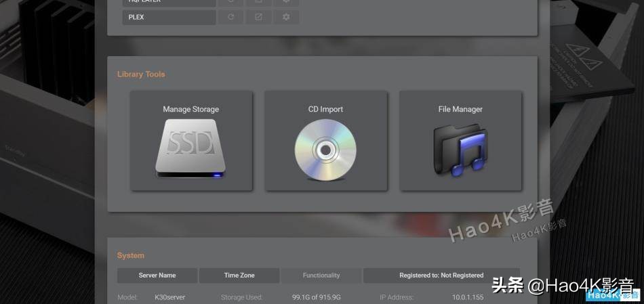Click the CD disc icon
The width and height of the screenshot is (644, 304).
click(325, 150)
